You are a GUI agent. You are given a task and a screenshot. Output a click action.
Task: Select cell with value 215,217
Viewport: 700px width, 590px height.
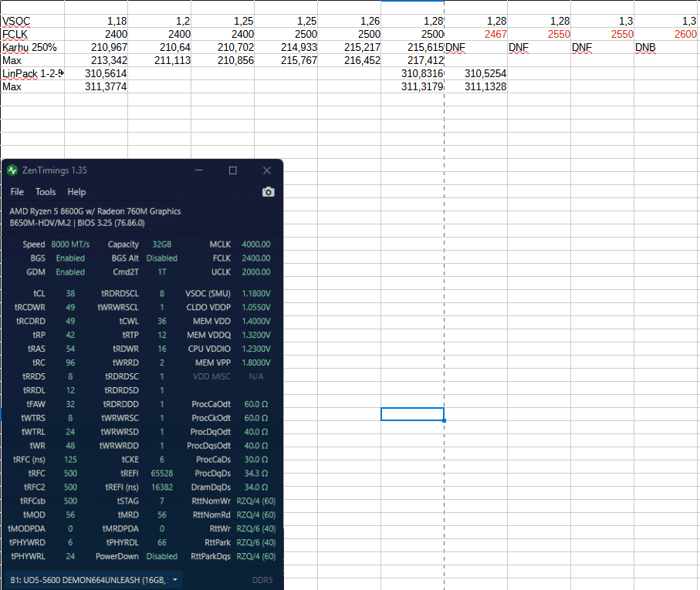coord(350,47)
